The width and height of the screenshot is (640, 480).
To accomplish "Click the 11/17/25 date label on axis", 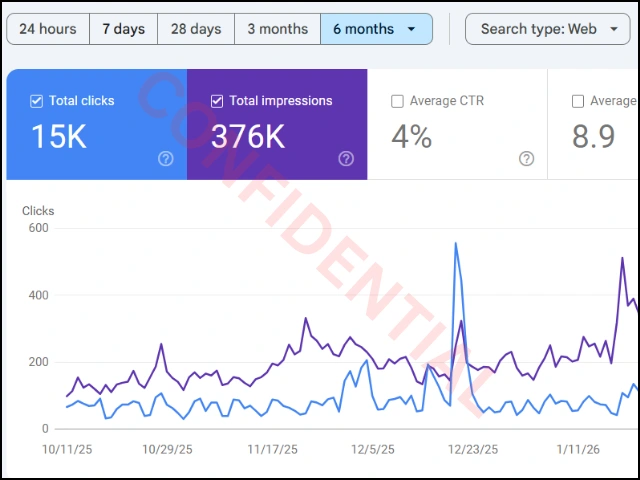I will pyautogui.click(x=271, y=449).
